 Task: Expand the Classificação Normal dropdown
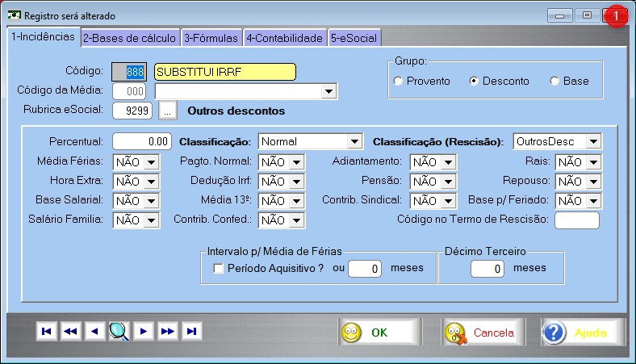(x=354, y=141)
